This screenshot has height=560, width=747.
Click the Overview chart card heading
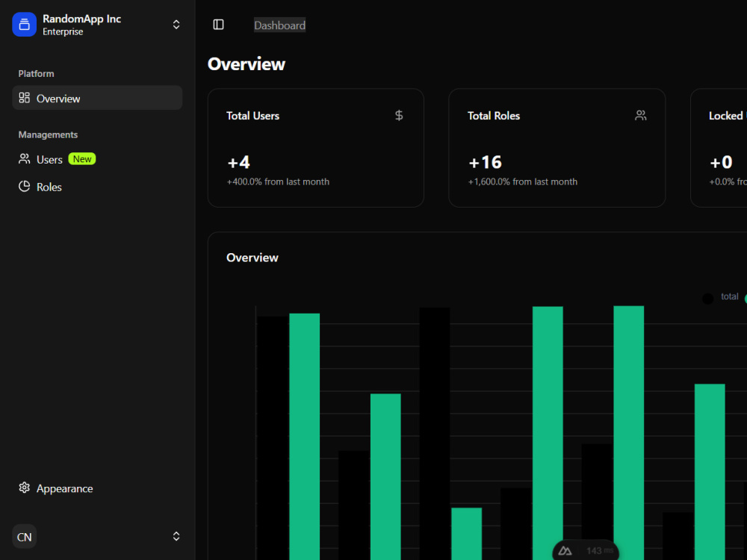click(252, 258)
